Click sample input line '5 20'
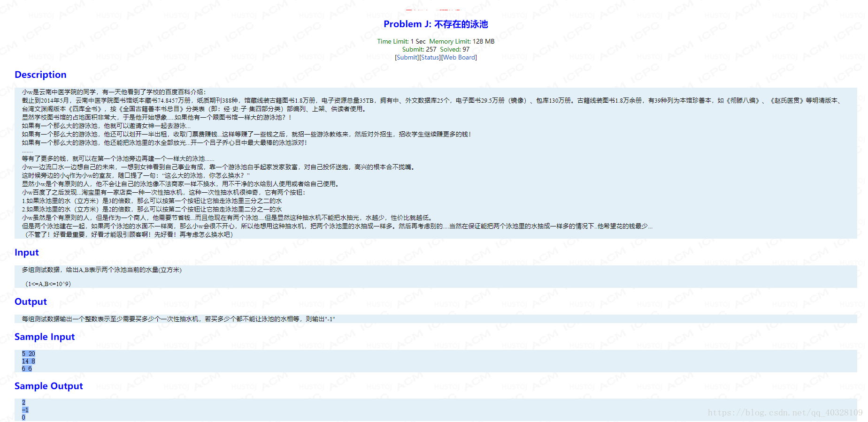Screen dimensions: 868x422 [x=28, y=354]
